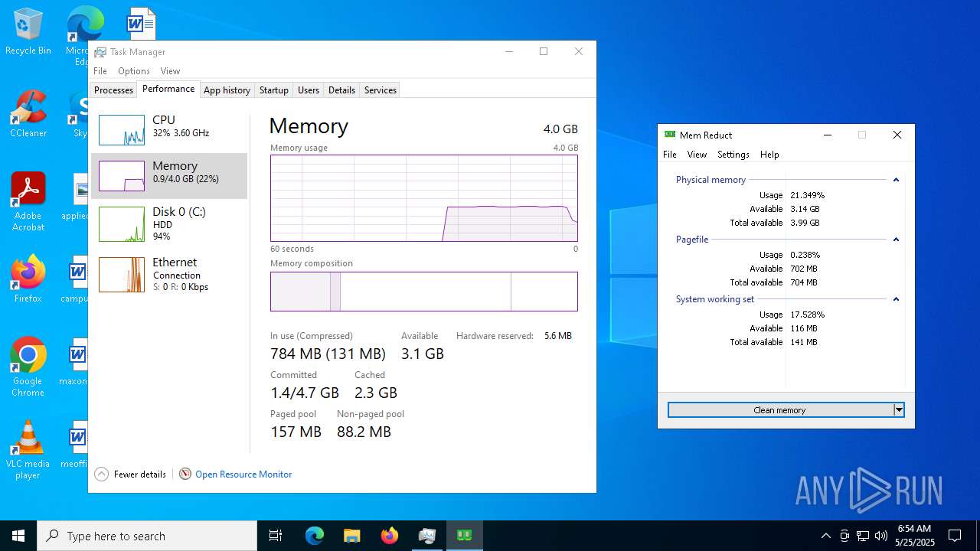
Task: Click the Memory usage graph
Action: pyautogui.click(x=424, y=198)
